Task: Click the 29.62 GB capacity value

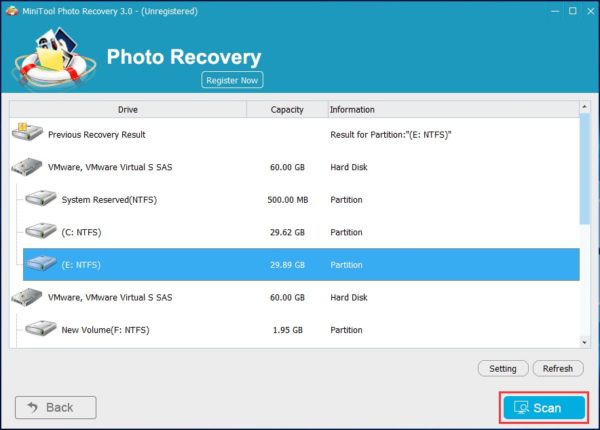Action: point(287,232)
